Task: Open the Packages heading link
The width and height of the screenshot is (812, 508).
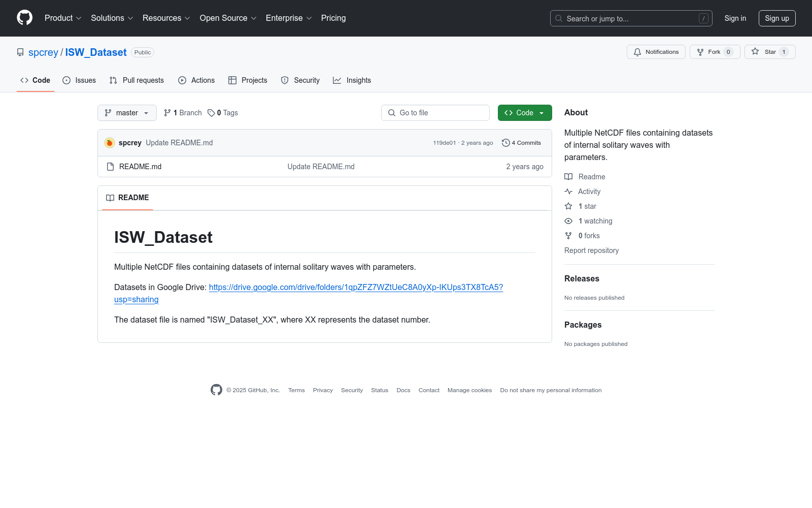Action: [583, 325]
